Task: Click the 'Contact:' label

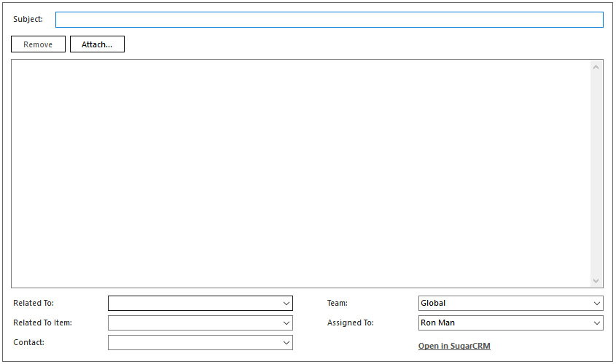Action: (29, 341)
